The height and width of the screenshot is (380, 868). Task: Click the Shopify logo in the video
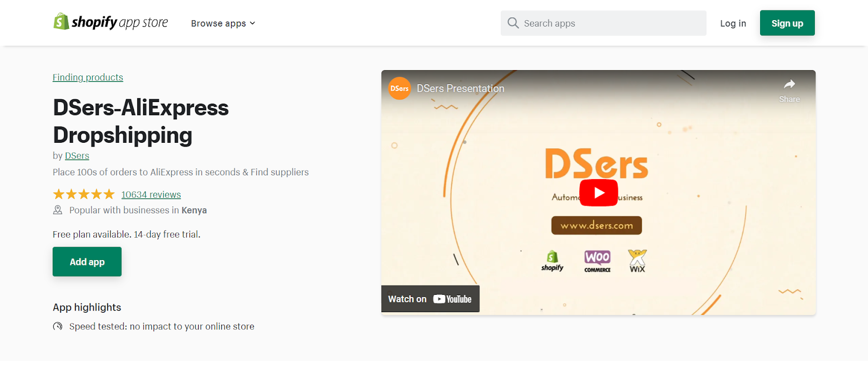coord(552,261)
